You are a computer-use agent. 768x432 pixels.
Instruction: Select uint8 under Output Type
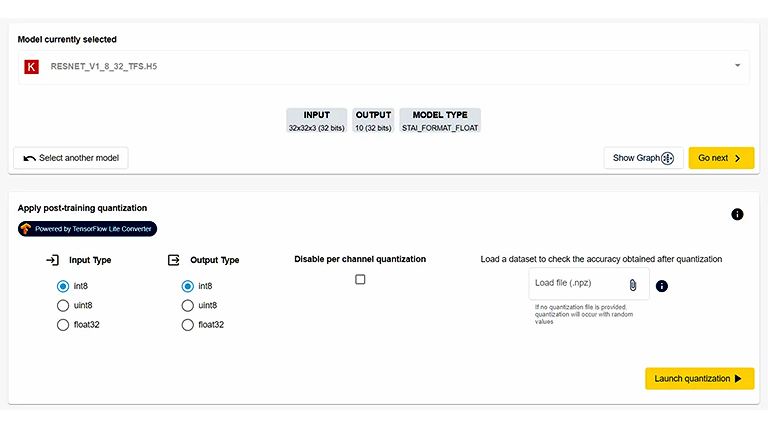click(x=187, y=305)
